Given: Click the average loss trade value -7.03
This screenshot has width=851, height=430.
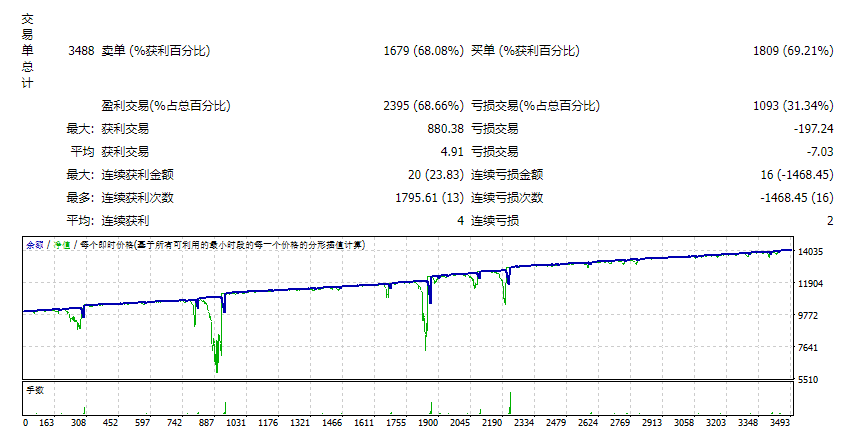Looking at the screenshot, I should [x=820, y=151].
